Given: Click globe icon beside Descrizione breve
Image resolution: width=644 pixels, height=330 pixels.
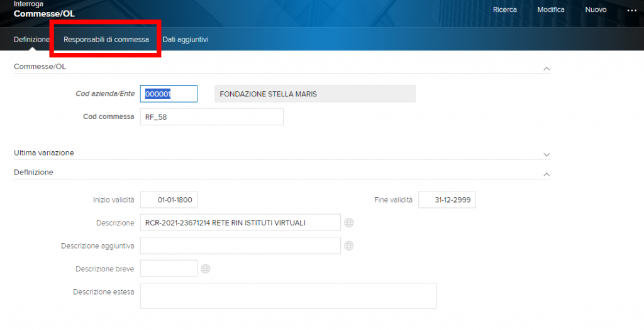Looking at the screenshot, I should pyautogui.click(x=205, y=269).
